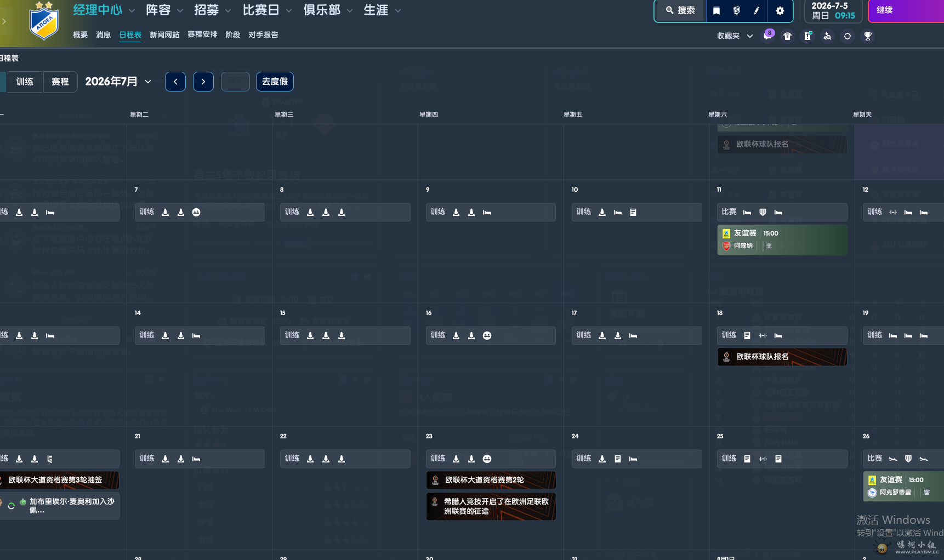Image resolution: width=944 pixels, height=560 pixels.
Task: Click the purple 继续 continue button
Action: click(906, 10)
